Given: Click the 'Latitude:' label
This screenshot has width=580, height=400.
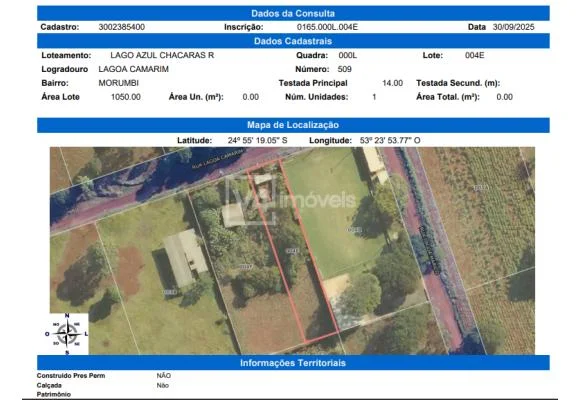Looking at the screenshot, I should 195,141.
